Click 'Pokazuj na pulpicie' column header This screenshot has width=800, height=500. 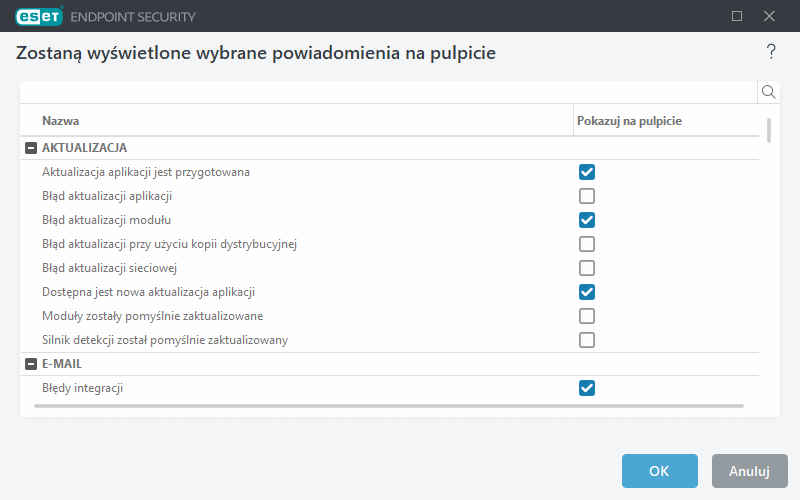[x=629, y=121]
